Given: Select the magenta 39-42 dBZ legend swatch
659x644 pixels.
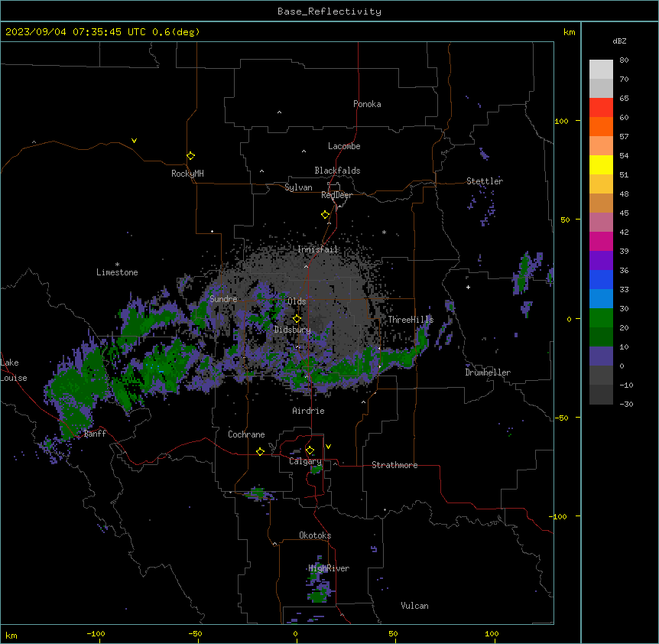Looking at the screenshot, I should [601, 241].
